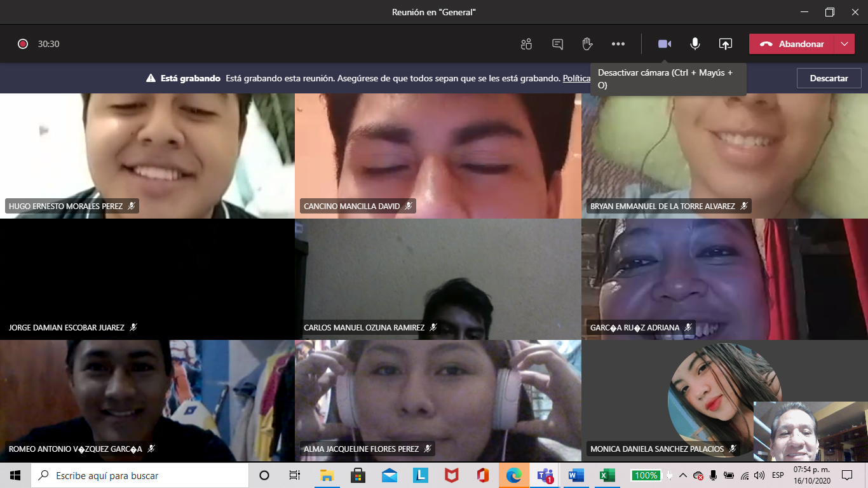Select Alma Jacqueline Flores Perez tile
The image size is (868, 488).
coord(438,401)
